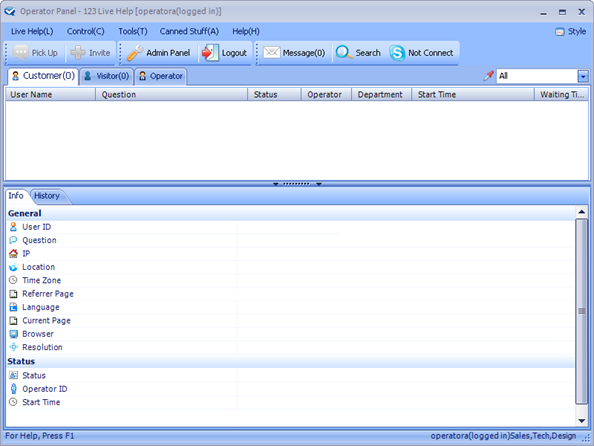Open the Admin Panel wrench icon
The height and width of the screenshot is (446, 594).
point(134,53)
